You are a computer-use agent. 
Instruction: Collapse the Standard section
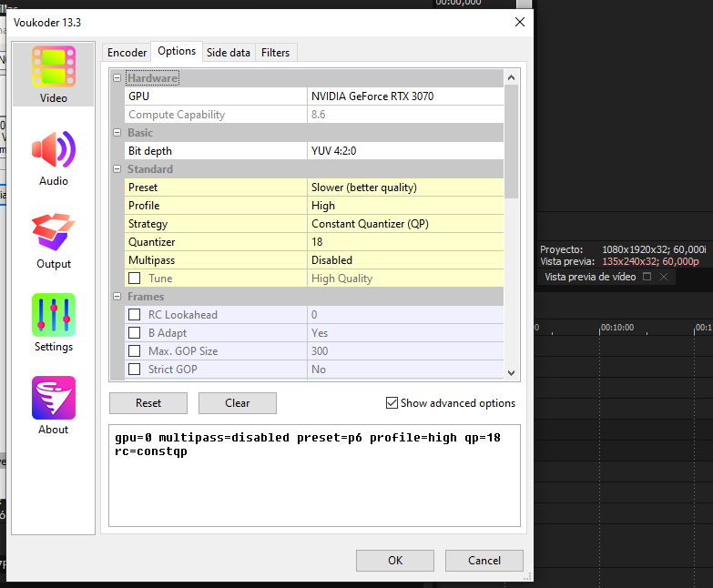point(117,169)
